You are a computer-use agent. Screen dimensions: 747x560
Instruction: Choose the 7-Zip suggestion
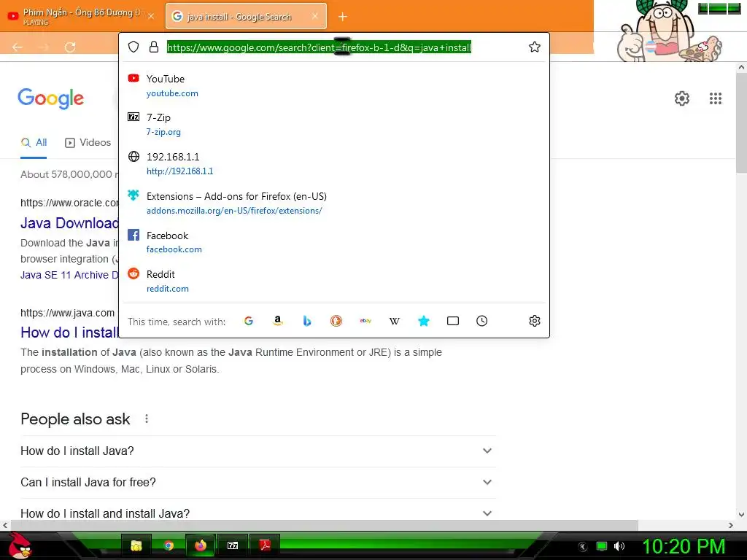point(334,124)
